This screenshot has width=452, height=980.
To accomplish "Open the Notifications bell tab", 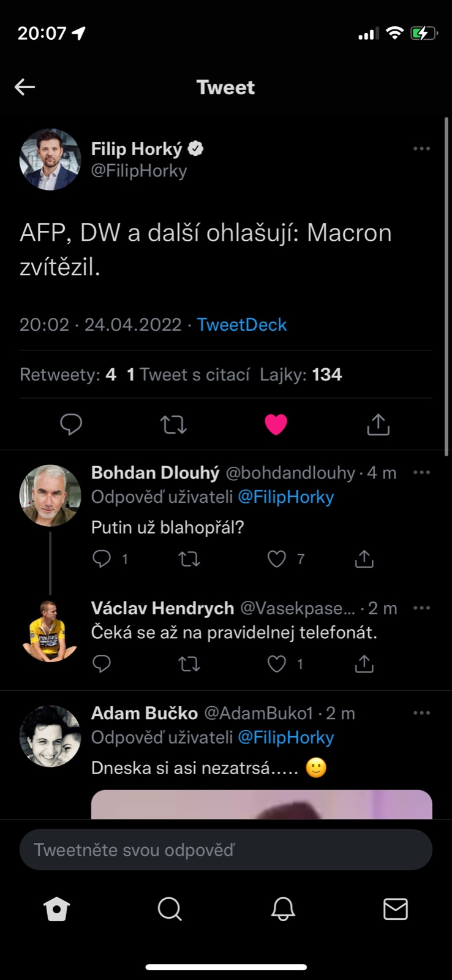I will coord(283,909).
